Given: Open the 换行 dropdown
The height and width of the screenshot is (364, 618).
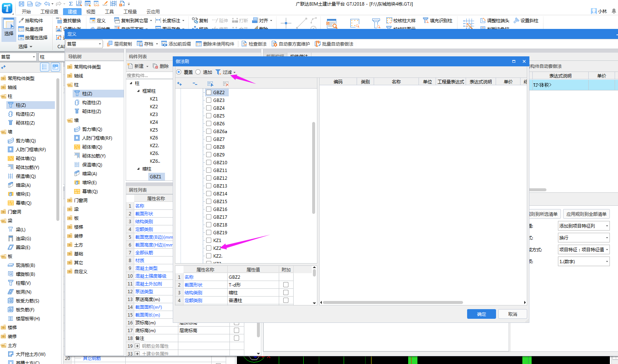Looking at the screenshot, I should coord(584,238).
